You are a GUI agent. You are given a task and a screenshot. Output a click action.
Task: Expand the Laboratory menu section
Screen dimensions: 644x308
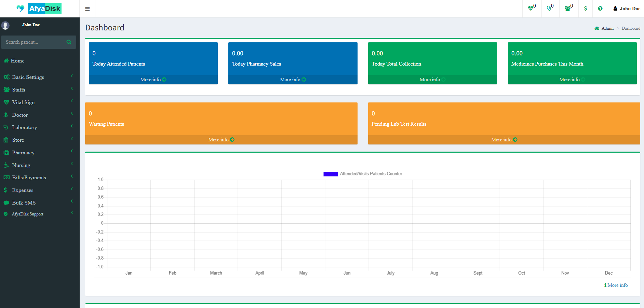click(x=24, y=127)
